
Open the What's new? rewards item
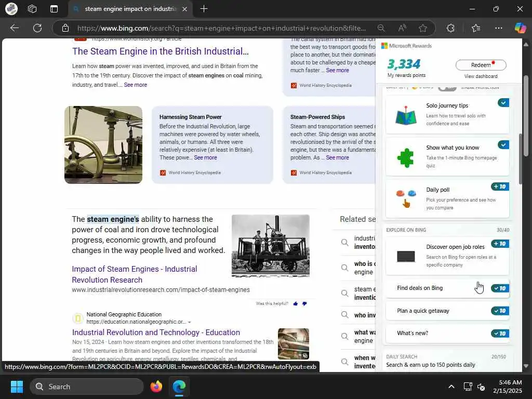447,333
